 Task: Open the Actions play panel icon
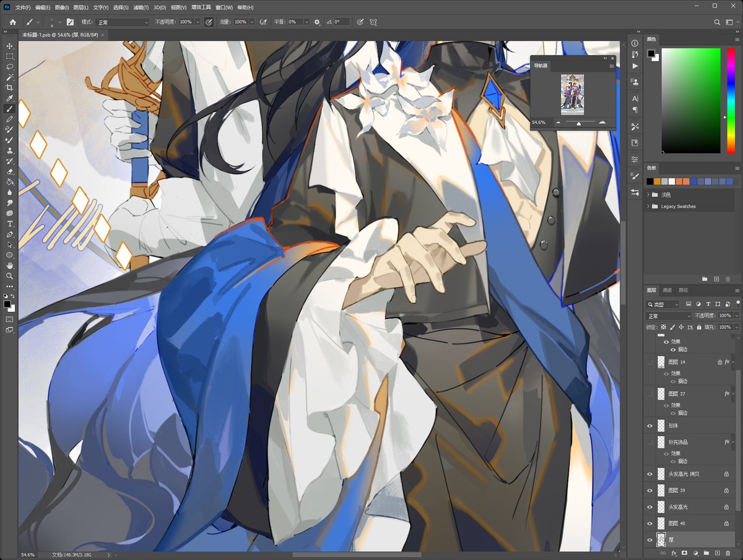click(x=635, y=66)
